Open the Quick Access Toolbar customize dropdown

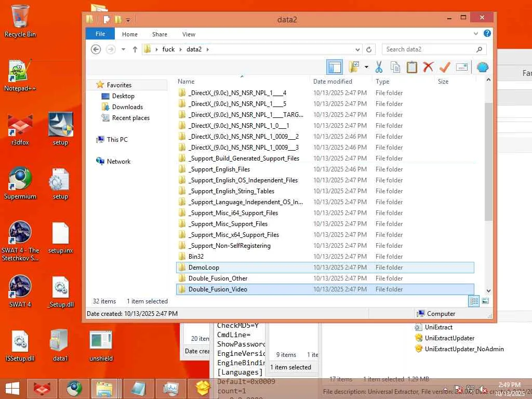point(128,20)
